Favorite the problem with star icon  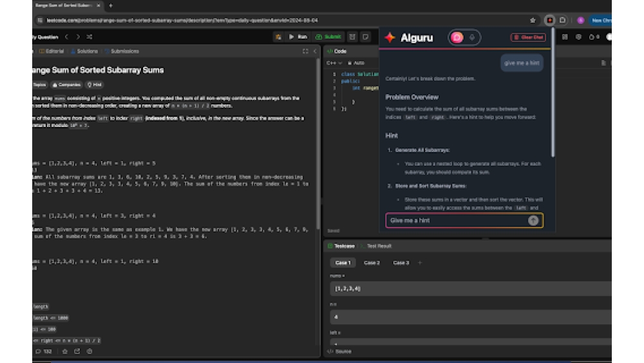[65, 351]
